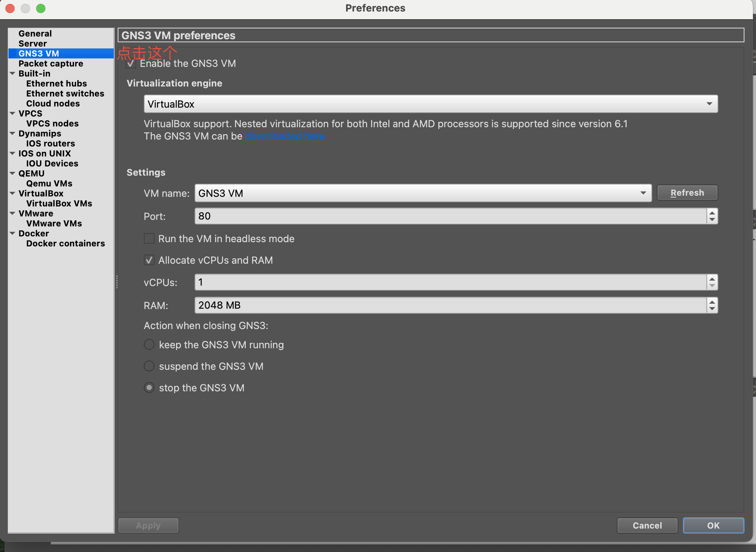Viewport: 756px width, 552px height.
Task: Open Docker containers settings
Action: pos(65,243)
